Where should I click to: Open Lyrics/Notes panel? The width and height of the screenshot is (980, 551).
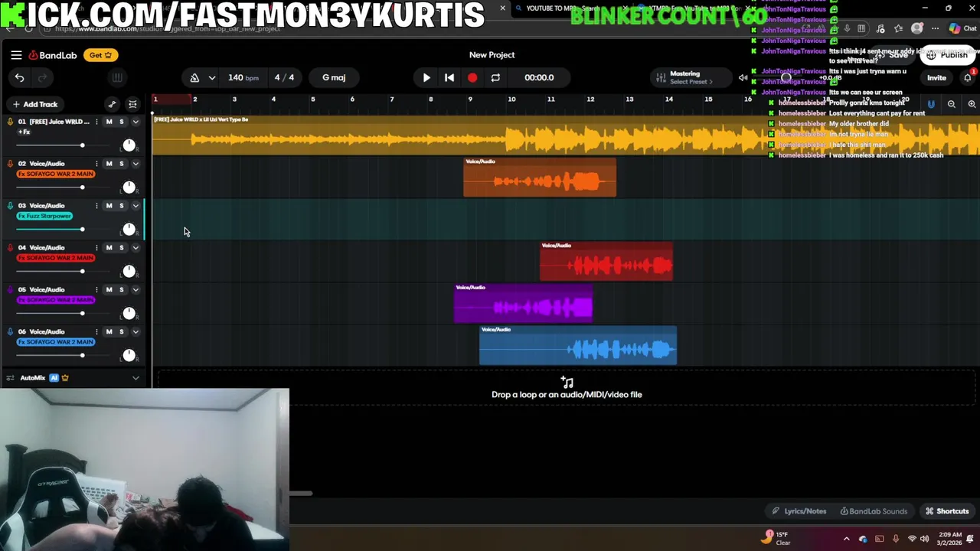pos(799,511)
